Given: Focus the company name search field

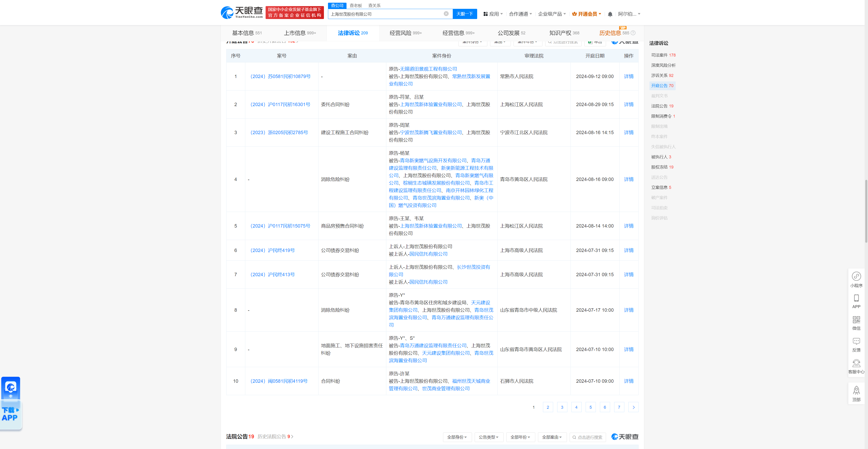Looking at the screenshot, I should pyautogui.click(x=386, y=14).
